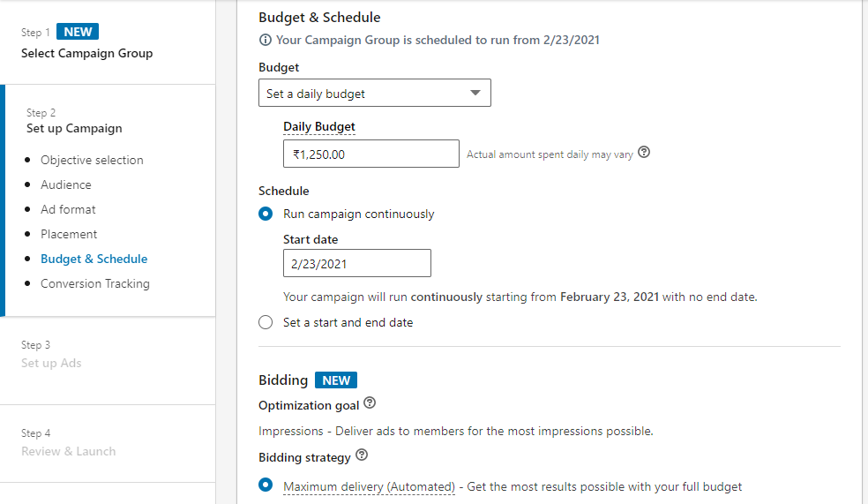Open Step 1 Select Campaign Group
Screen dimensions: 868x504
86,53
